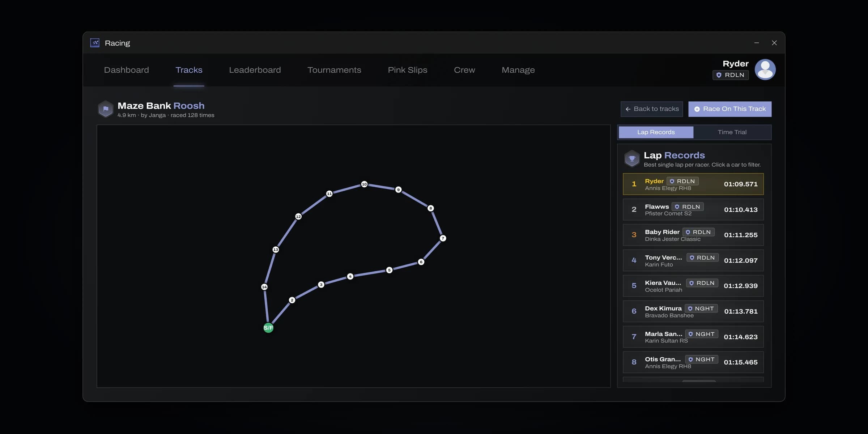Click the Racing app logo icon

point(95,43)
